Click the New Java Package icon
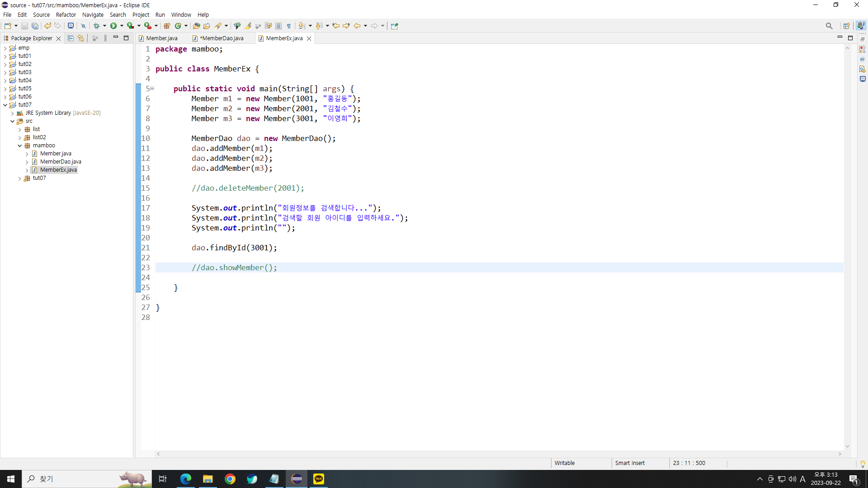Viewport: 868px width, 488px height. click(167, 26)
